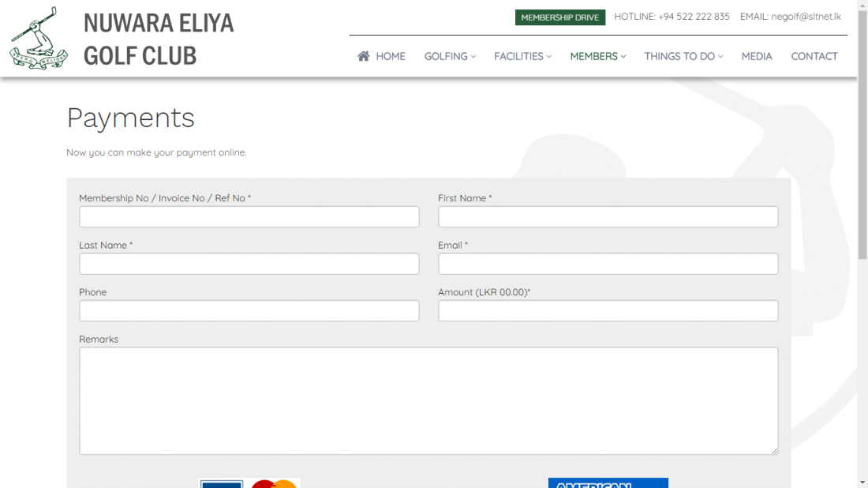Select the Amount (LKR) input field

[x=608, y=310]
